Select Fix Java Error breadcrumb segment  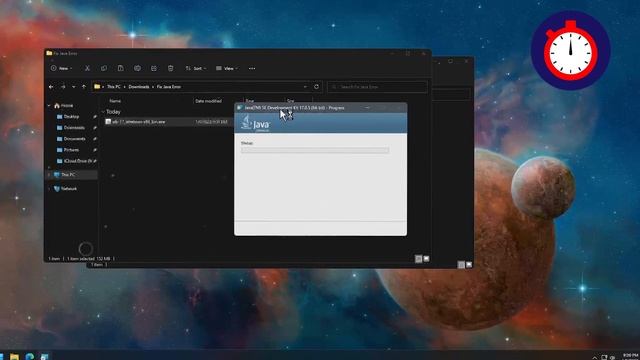point(169,87)
